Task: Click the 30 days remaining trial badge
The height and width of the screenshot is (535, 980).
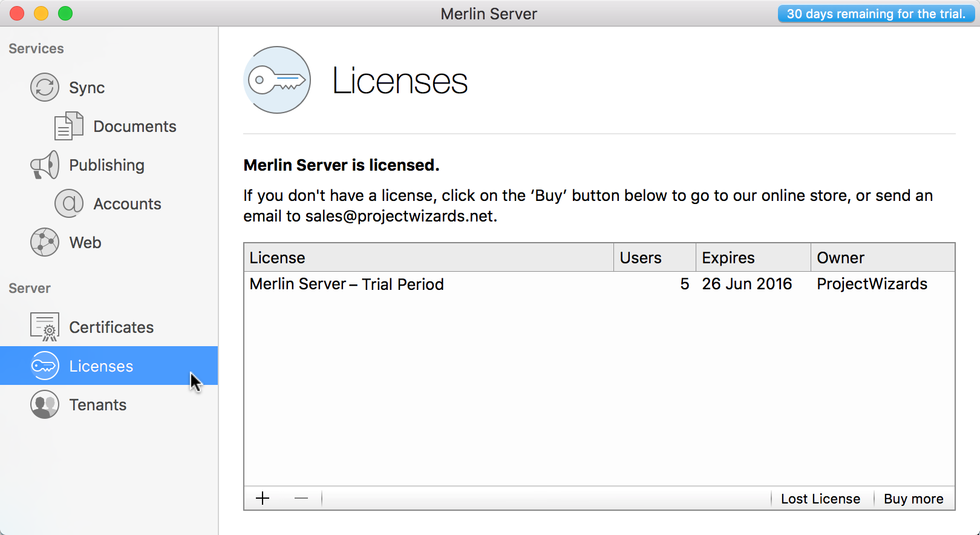Action: coord(876,14)
